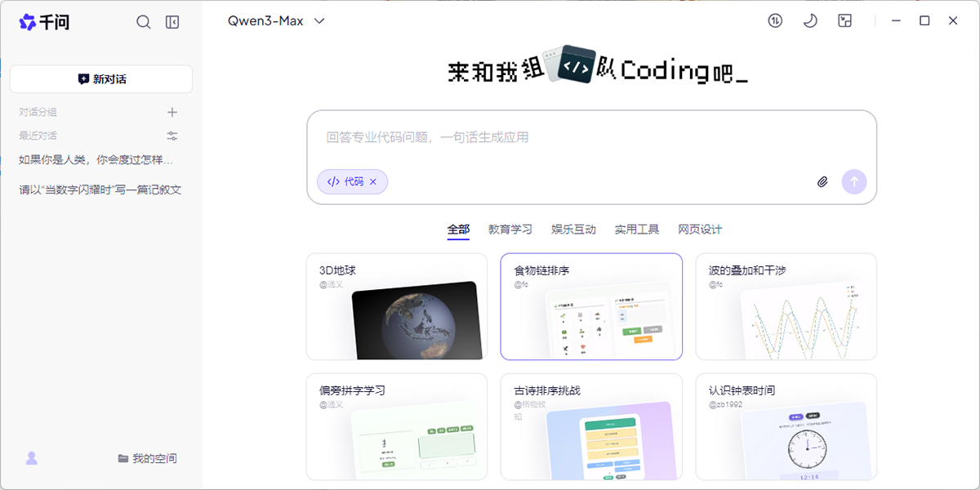
Task: Click the mini window mode icon
Action: (x=845, y=21)
